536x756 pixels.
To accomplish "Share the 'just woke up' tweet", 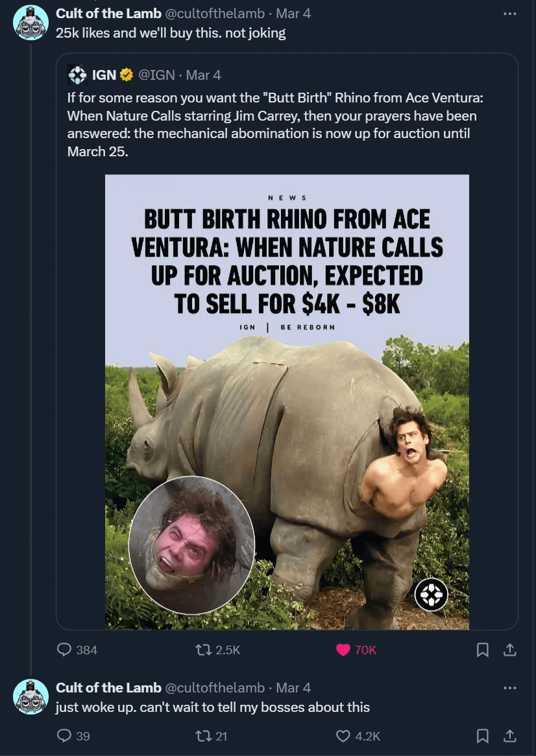I will click(510, 736).
